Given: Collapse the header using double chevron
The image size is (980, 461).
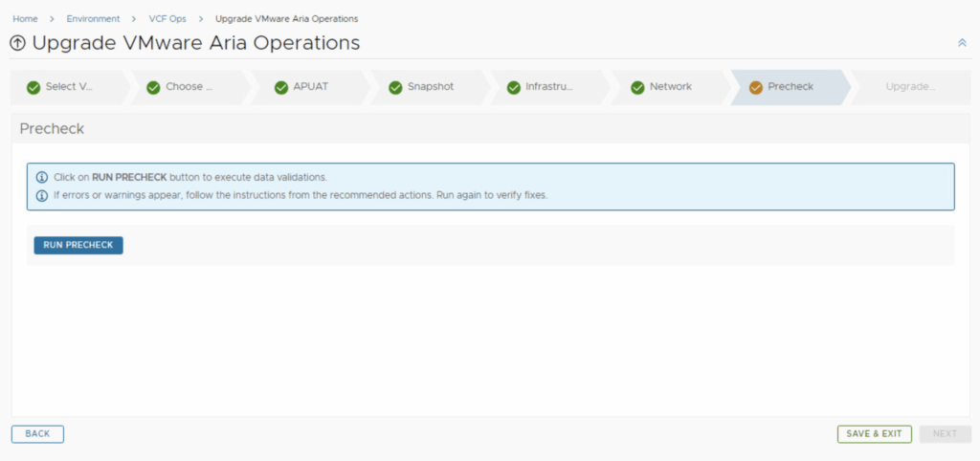Looking at the screenshot, I should [962, 43].
